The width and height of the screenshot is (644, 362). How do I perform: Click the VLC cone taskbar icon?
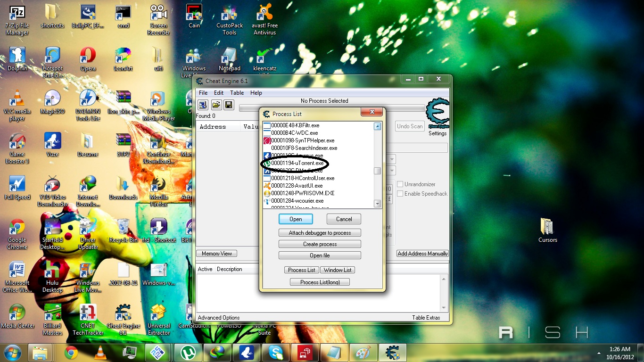click(x=100, y=353)
